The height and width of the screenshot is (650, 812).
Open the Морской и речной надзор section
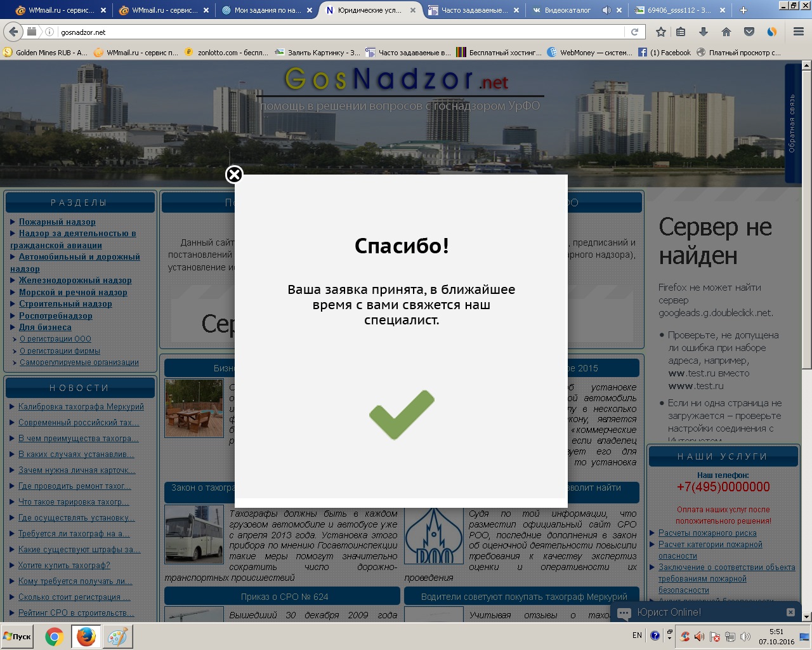[x=73, y=292]
